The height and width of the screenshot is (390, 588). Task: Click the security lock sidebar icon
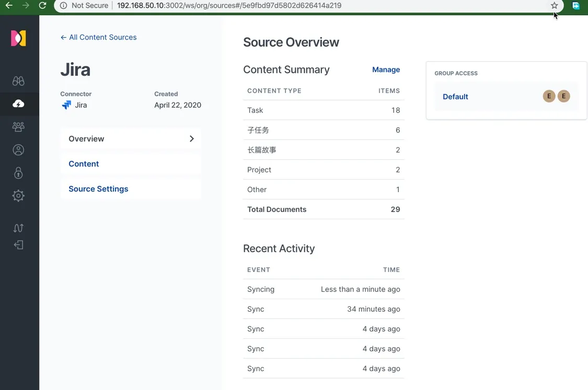click(x=18, y=173)
